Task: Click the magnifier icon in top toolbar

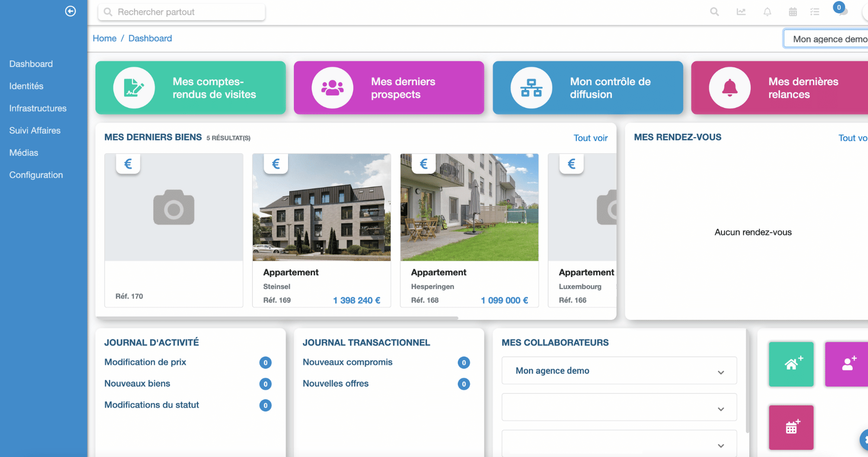Action: [x=714, y=12]
